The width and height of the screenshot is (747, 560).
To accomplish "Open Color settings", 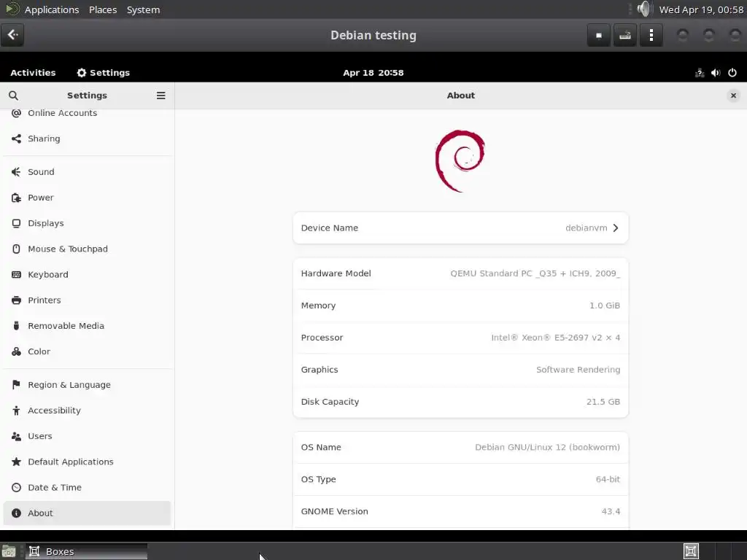I will click(x=88, y=352).
